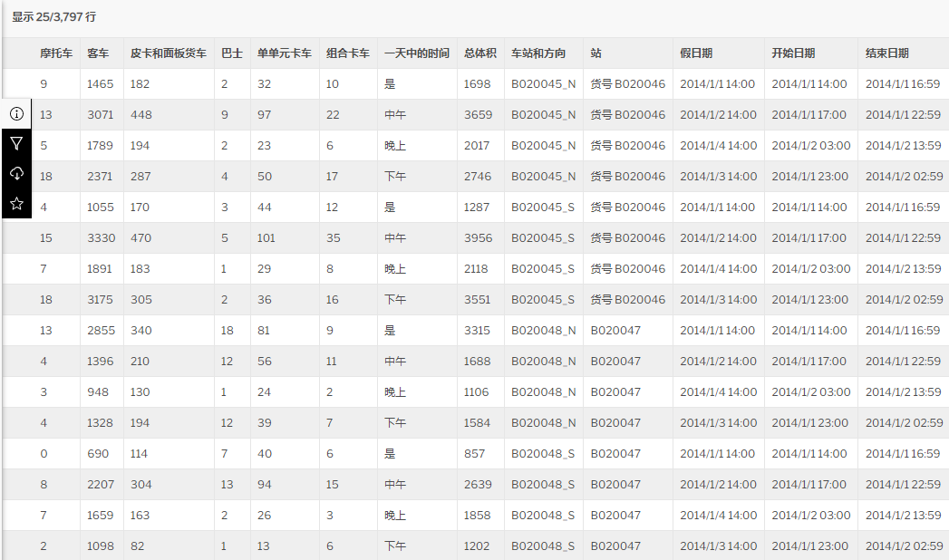Click the 448 pickup truck value
The image size is (949, 560).
141,115
